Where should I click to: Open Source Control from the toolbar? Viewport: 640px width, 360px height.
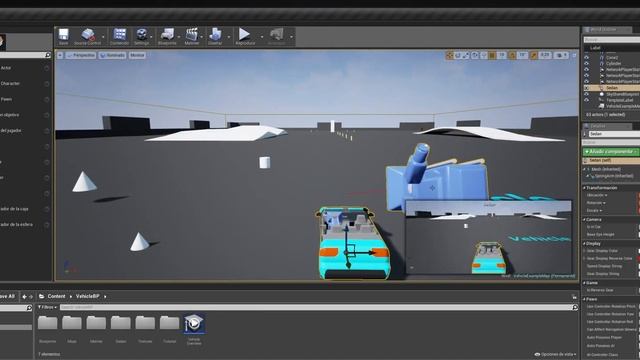click(x=87, y=36)
